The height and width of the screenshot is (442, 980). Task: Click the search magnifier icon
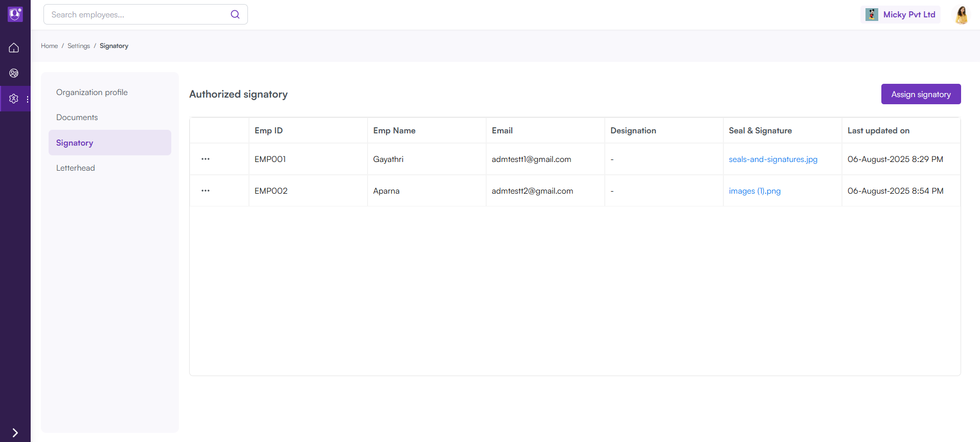(235, 14)
